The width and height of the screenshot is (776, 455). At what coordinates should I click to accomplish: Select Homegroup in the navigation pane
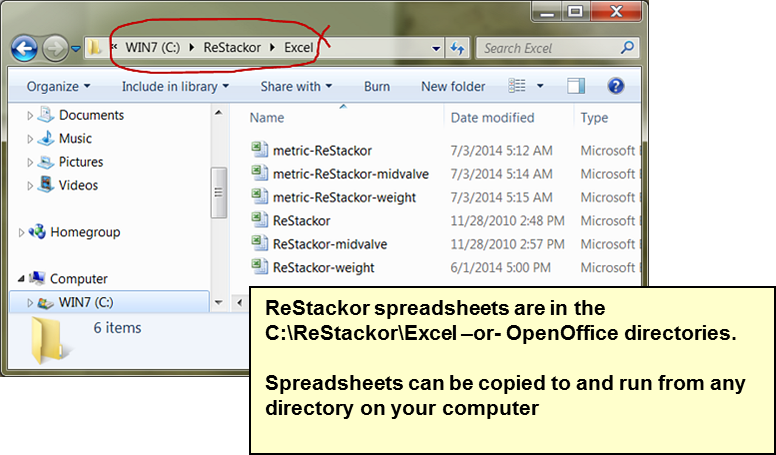pyautogui.click(x=85, y=232)
